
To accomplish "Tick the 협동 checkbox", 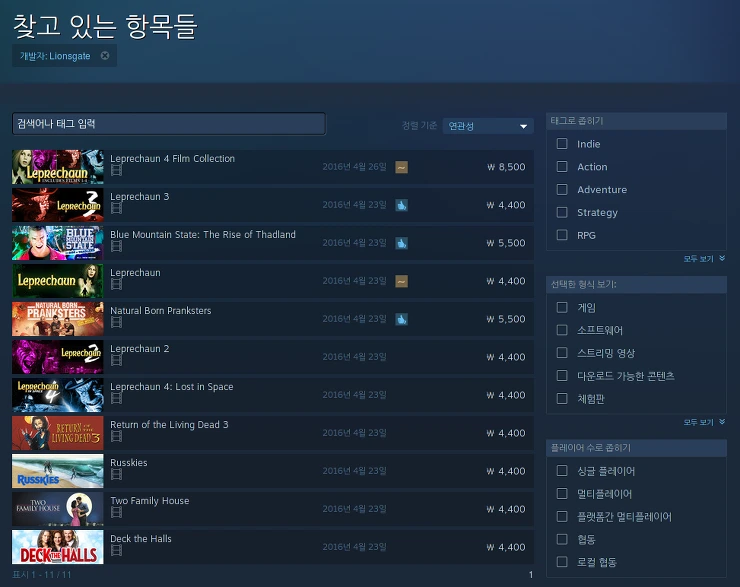I will (562, 539).
